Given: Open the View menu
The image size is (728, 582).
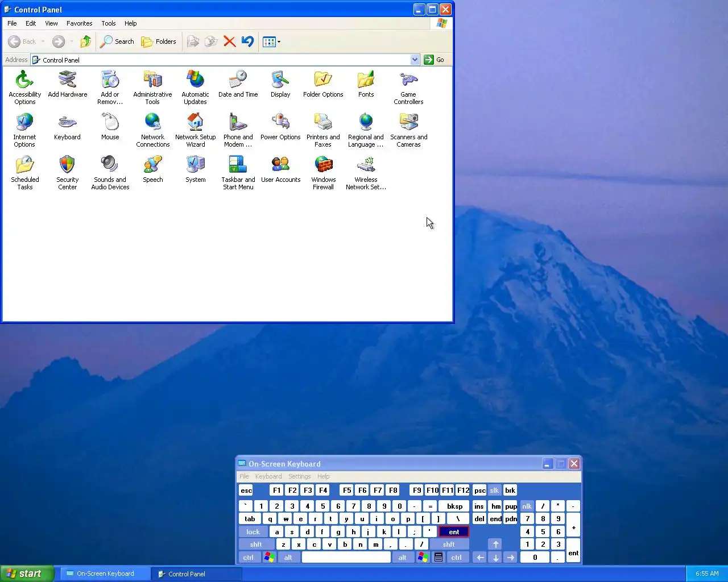Looking at the screenshot, I should (51, 23).
